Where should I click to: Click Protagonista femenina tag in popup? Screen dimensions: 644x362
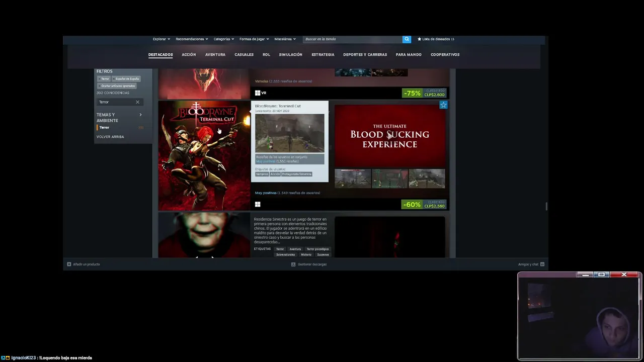pos(296,174)
